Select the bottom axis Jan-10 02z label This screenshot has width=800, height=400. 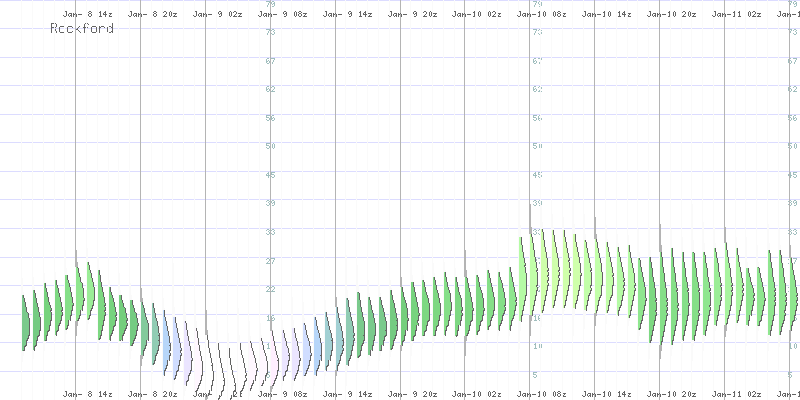(x=476, y=393)
